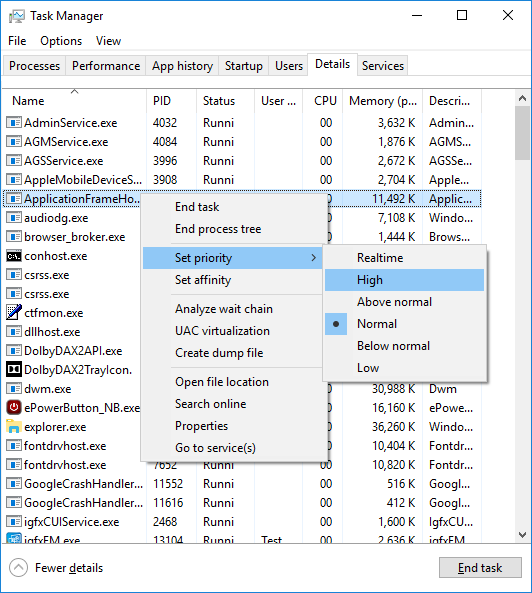Sort by Name column header arrow

click(x=74, y=91)
